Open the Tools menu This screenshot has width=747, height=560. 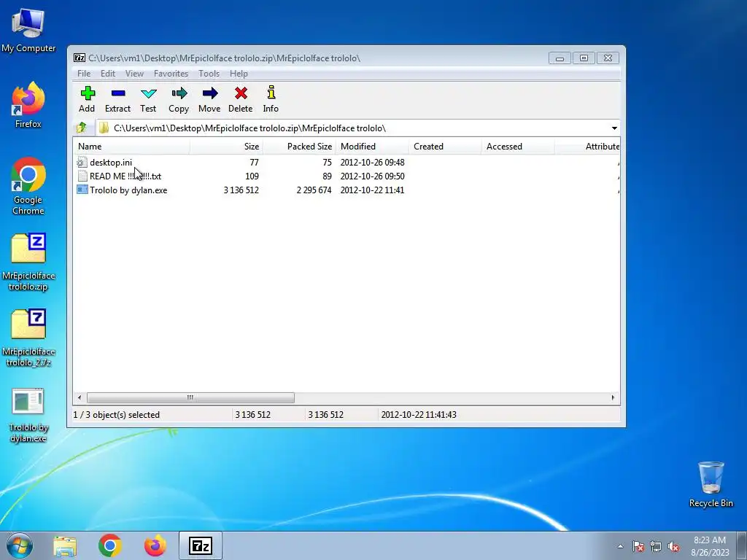209,74
